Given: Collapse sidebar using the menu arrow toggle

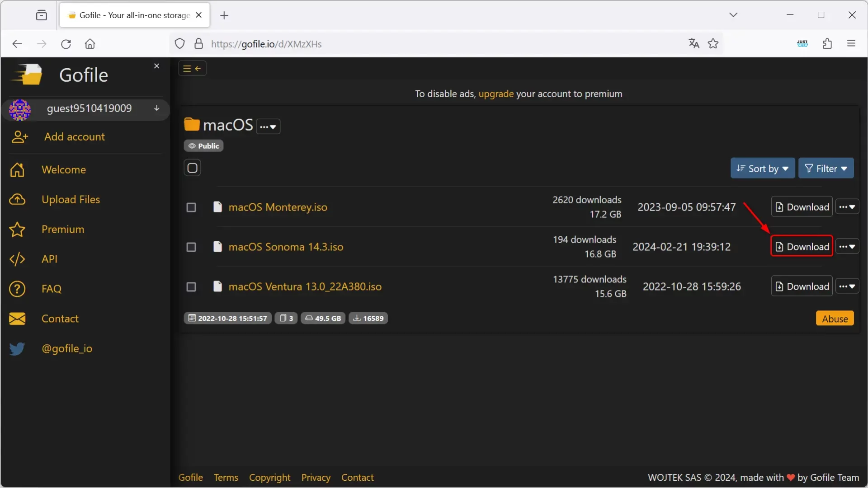Looking at the screenshot, I should tap(192, 69).
